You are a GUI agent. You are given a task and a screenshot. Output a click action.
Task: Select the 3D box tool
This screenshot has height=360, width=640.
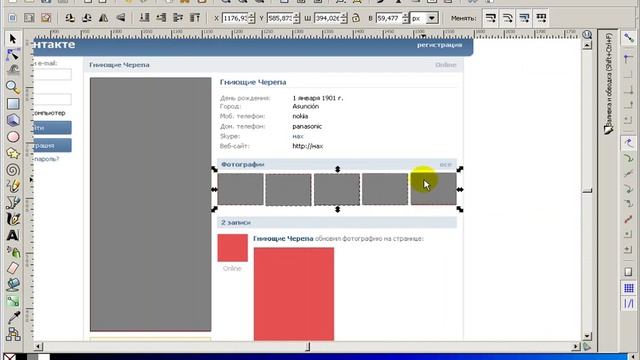(x=13, y=120)
